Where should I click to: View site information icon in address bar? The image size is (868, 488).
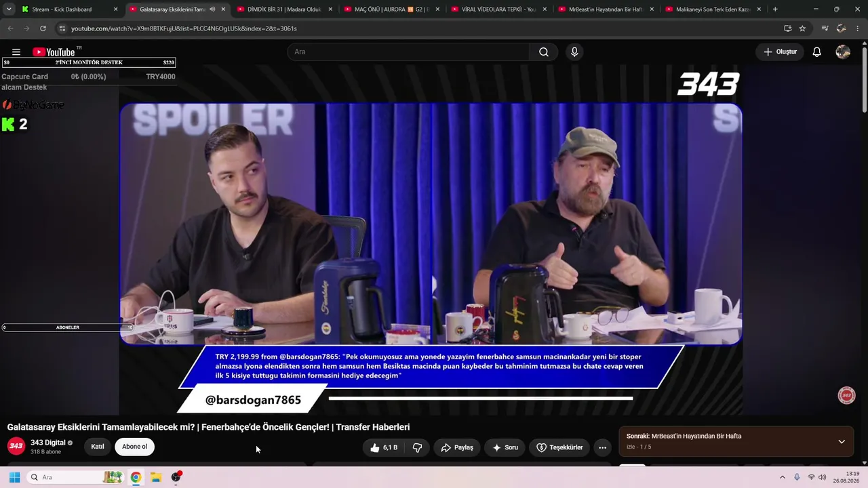(62, 28)
